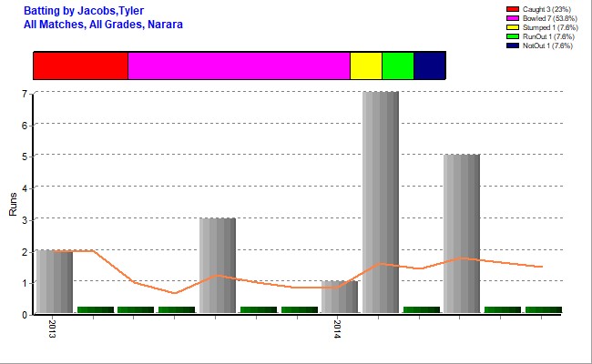This screenshot has width=592, height=364.
Task: Click the 2013 x-axis label
Action: pyautogui.click(x=52, y=327)
